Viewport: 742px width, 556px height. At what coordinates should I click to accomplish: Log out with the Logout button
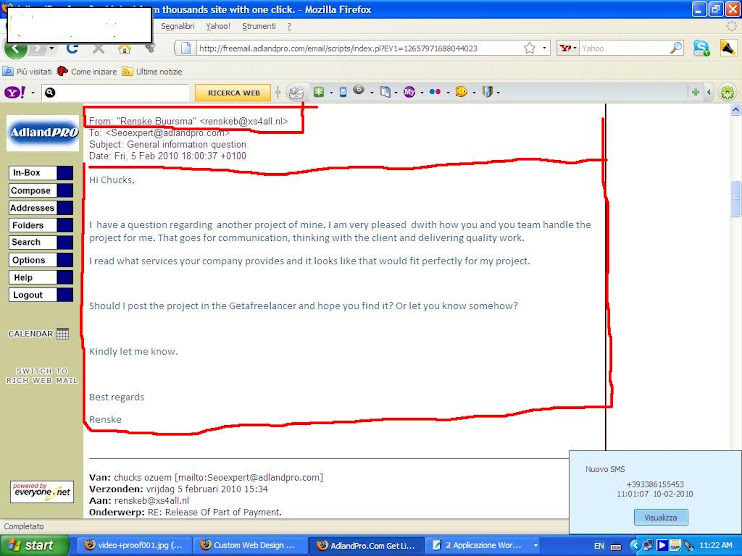coord(41,295)
